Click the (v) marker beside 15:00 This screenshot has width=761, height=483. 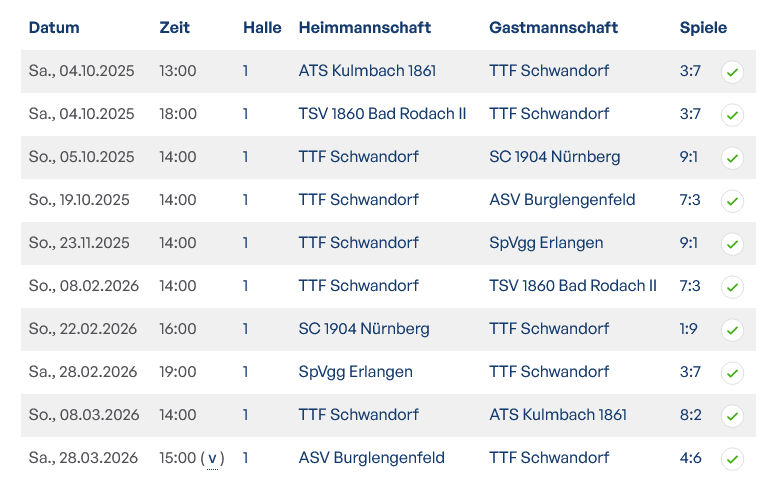click(212, 458)
